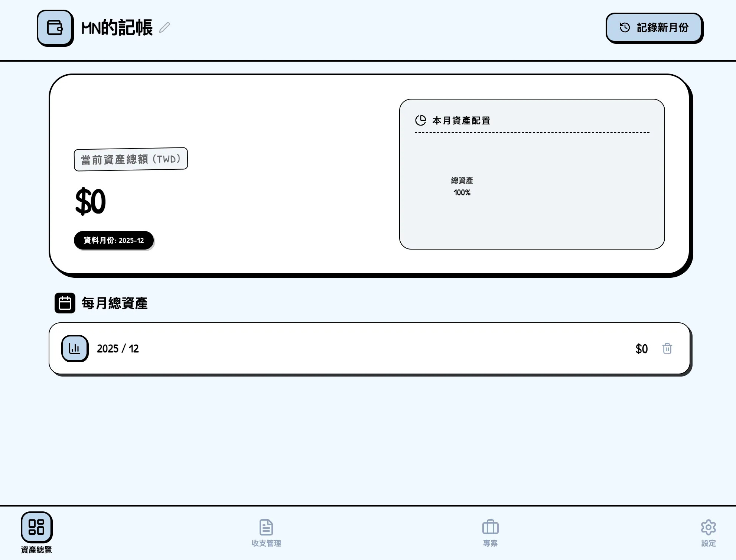Click the calendar icon beside 每月總資產
Viewport: 736px width, 560px height.
pos(65,303)
